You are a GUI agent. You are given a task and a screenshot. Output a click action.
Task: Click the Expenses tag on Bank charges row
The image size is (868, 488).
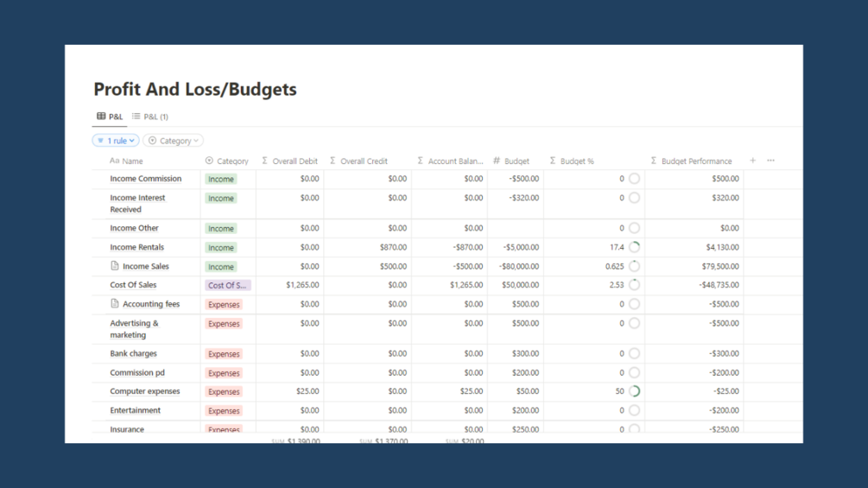pos(224,354)
